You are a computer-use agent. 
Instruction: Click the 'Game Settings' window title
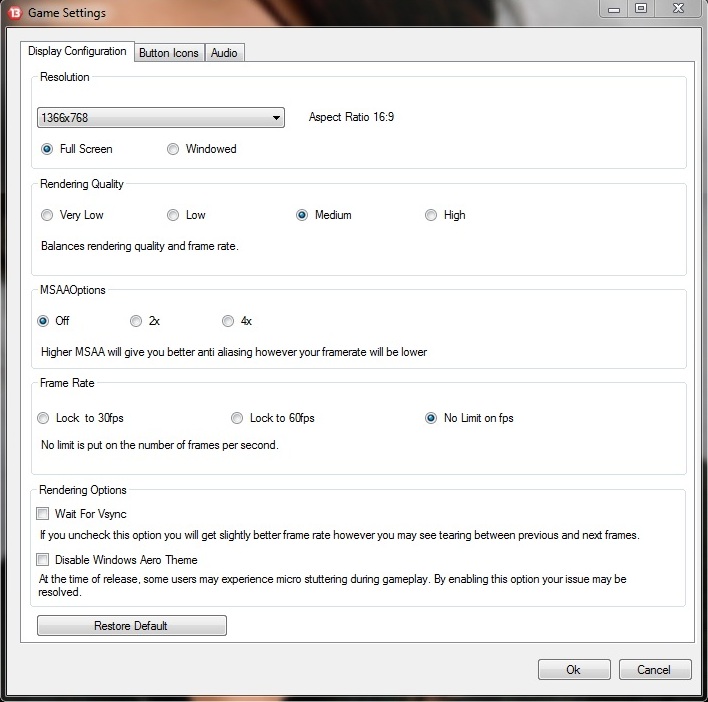click(x=67, y=13)
